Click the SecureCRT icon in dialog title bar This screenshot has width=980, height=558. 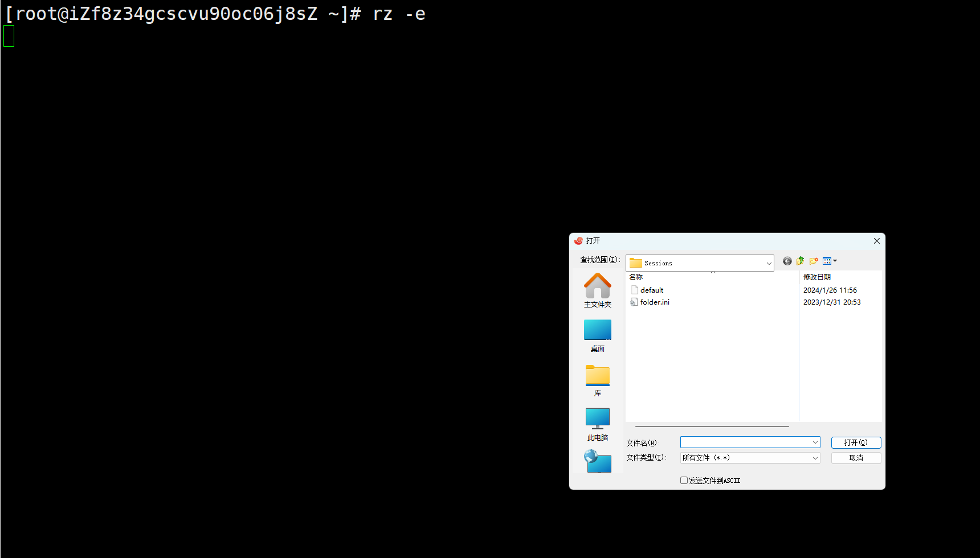(x=578, y=241)
